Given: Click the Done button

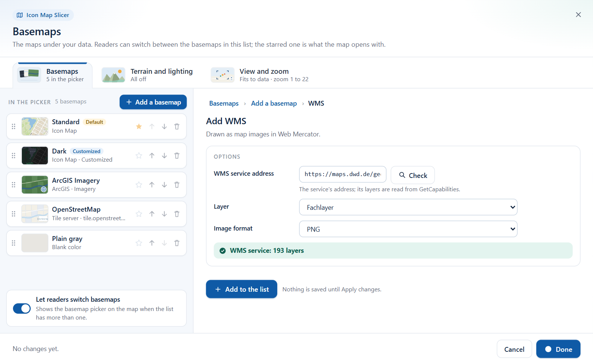Looking at the screenshot, I should pyautogui.click(x=559, y=349).
